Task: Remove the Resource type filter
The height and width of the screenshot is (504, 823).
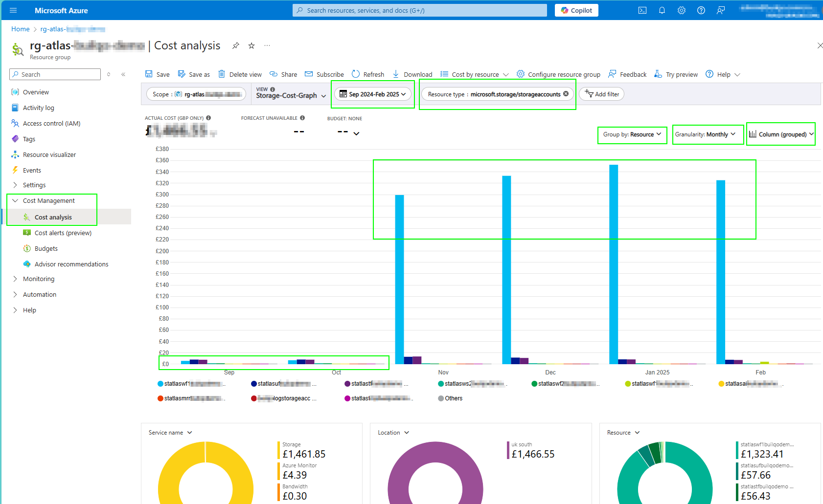Action: coord(566,94)
